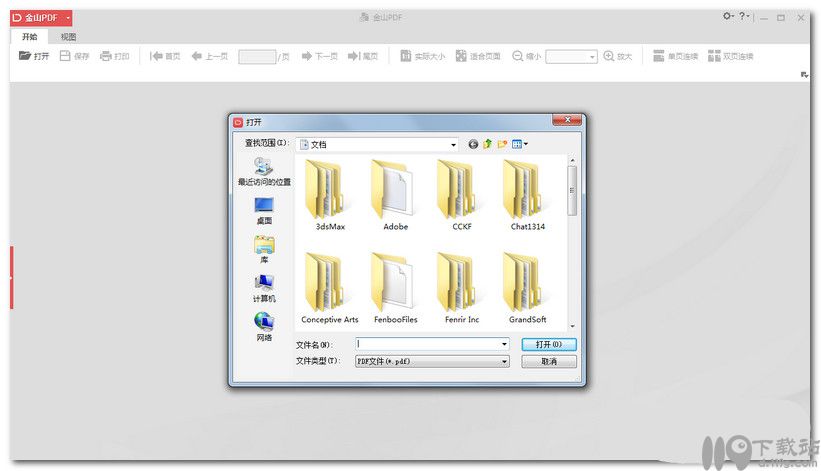Select the Chat1314 folder
This screenshot has width=821, height=471.
click(527, 196)
